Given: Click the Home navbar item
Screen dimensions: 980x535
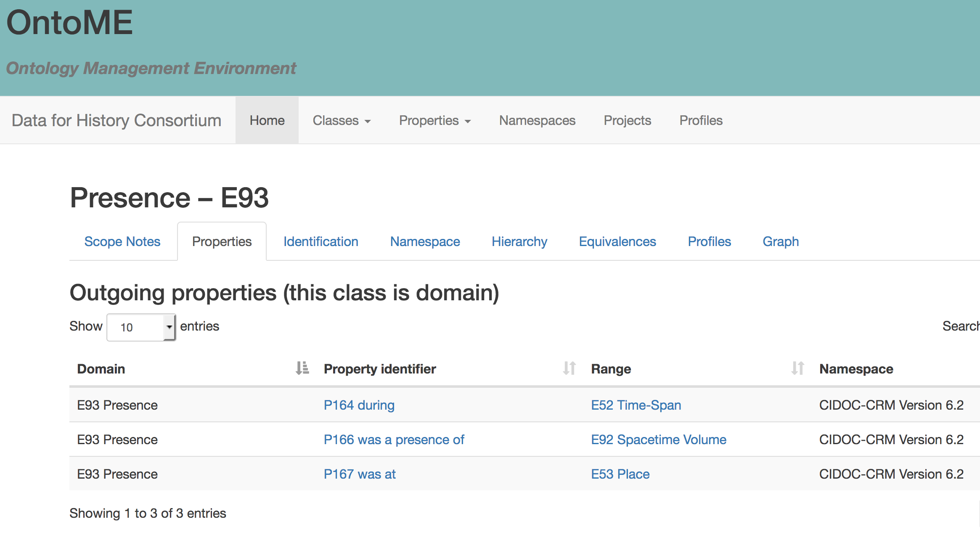Looking at the screenshot, I should point(267,121).
